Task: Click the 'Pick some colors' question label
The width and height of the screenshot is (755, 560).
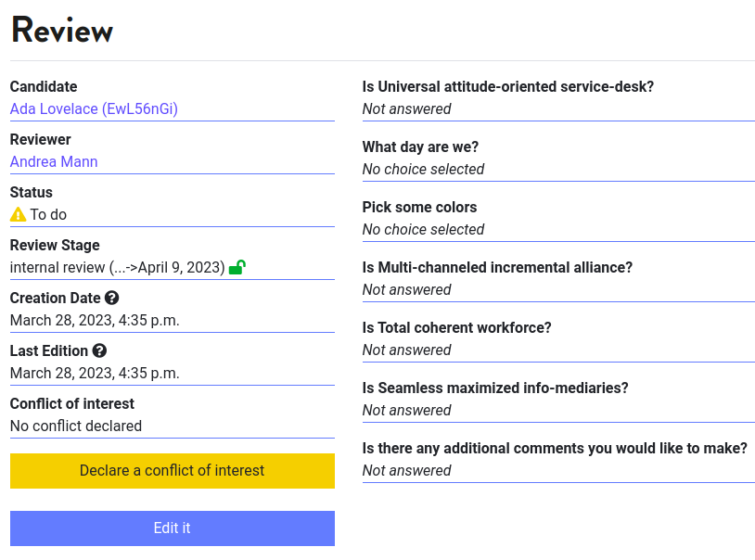Action: (x=419, y=207)
